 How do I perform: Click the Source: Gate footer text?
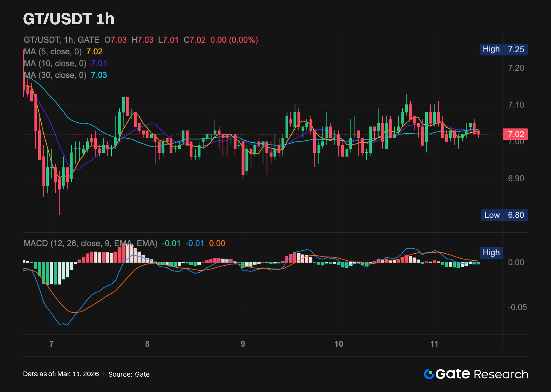[129, 374]
